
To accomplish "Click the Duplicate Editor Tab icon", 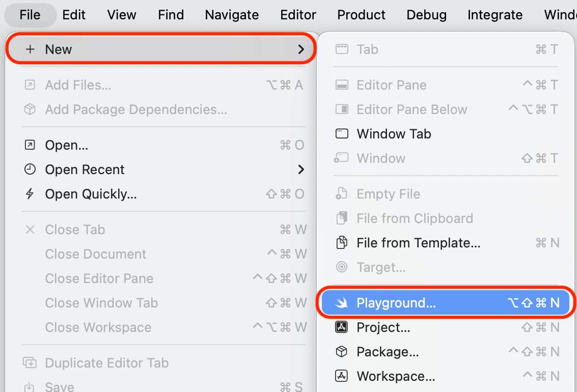I will pyautogui.click(x=30, y=363).
